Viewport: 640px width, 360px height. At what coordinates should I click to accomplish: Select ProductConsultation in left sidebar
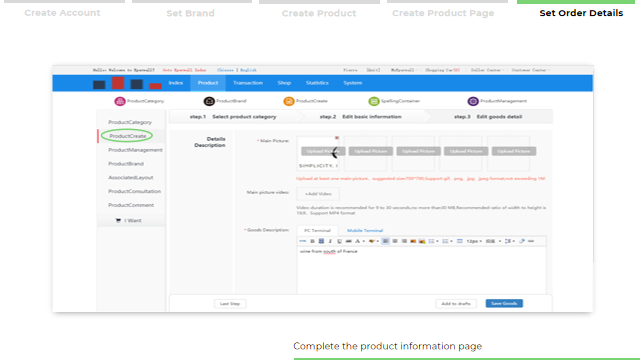134,191
